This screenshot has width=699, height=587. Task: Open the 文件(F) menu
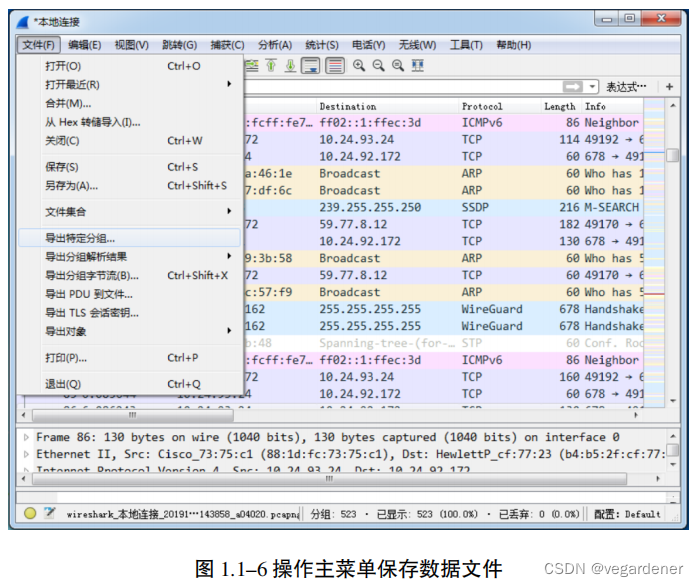click(38, 45)
